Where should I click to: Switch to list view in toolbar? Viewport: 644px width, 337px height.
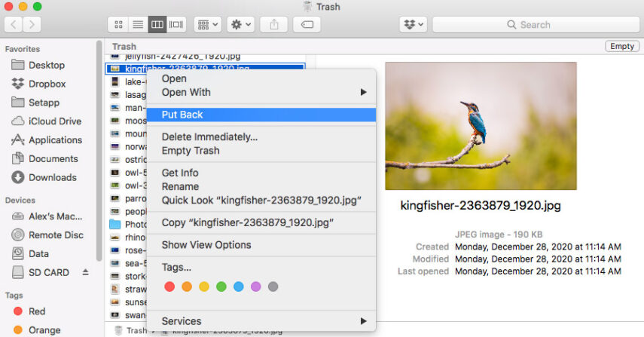click(138, 25)
